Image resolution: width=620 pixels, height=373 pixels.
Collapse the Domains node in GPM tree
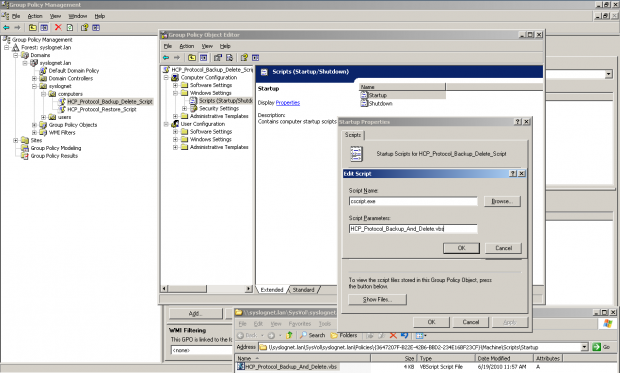point(16,55)
